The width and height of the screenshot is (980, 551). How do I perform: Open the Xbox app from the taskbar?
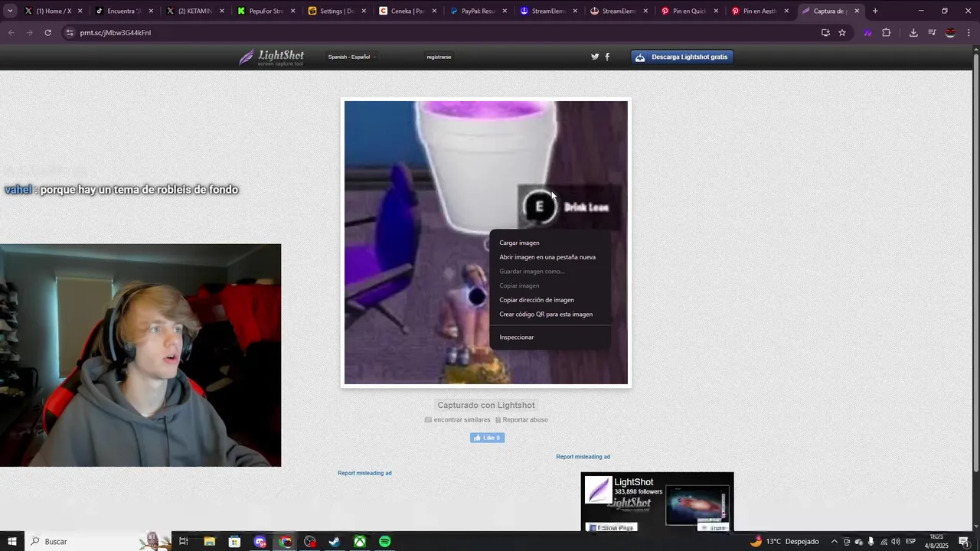(360, 541)
